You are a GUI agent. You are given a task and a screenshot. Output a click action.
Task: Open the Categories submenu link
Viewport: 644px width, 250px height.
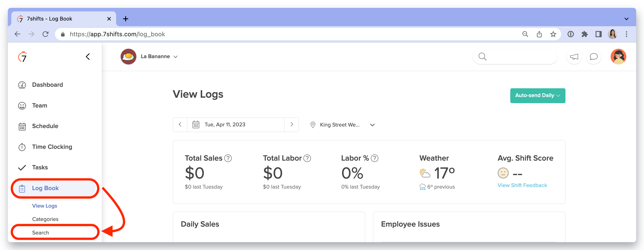point(45,219)
